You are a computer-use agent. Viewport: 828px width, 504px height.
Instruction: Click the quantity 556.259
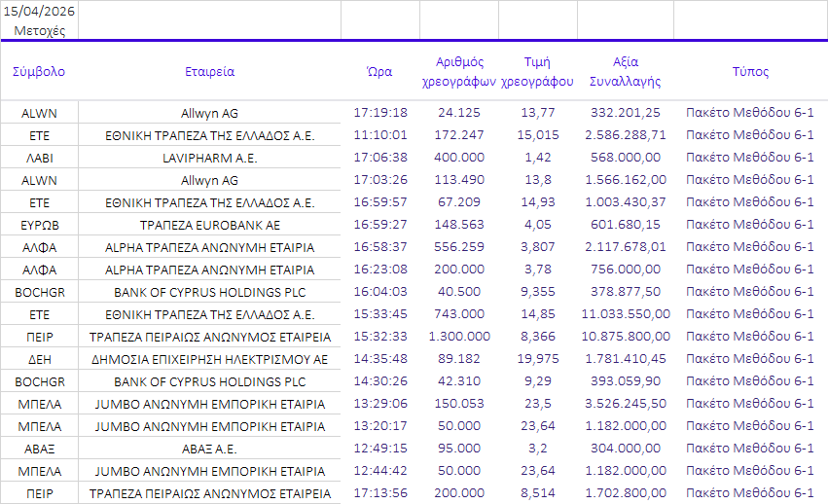click(x=459, y=247)
